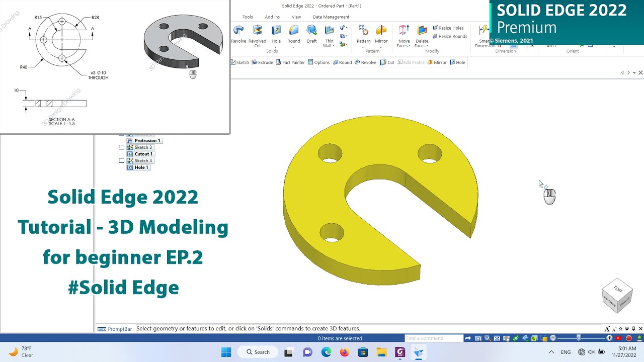Image resolution: width=644 pixels, height=362 pixels.
Task: Select Cutout 1 in the feature tree
Action: (x=140, y=154)
